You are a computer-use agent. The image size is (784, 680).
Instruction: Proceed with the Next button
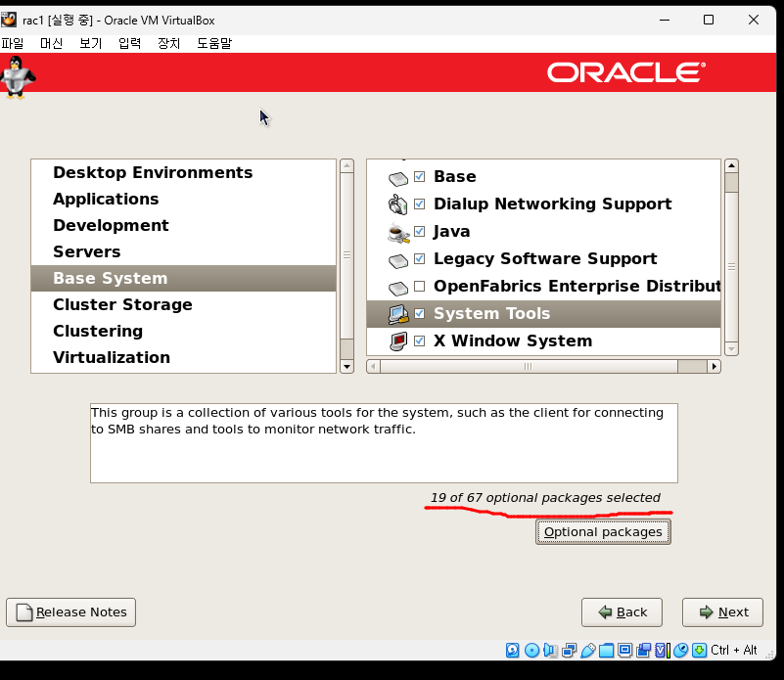(x=723, y=612)
